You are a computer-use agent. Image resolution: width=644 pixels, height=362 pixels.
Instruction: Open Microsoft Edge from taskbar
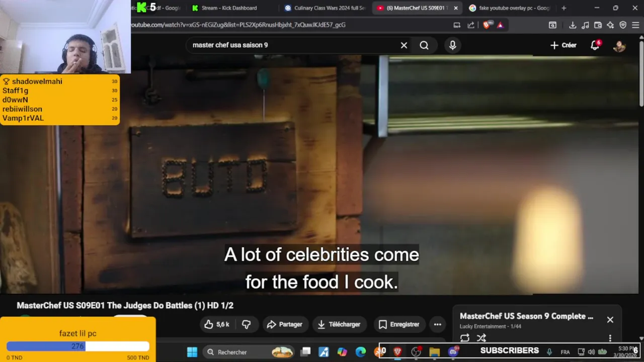point(361,352)
